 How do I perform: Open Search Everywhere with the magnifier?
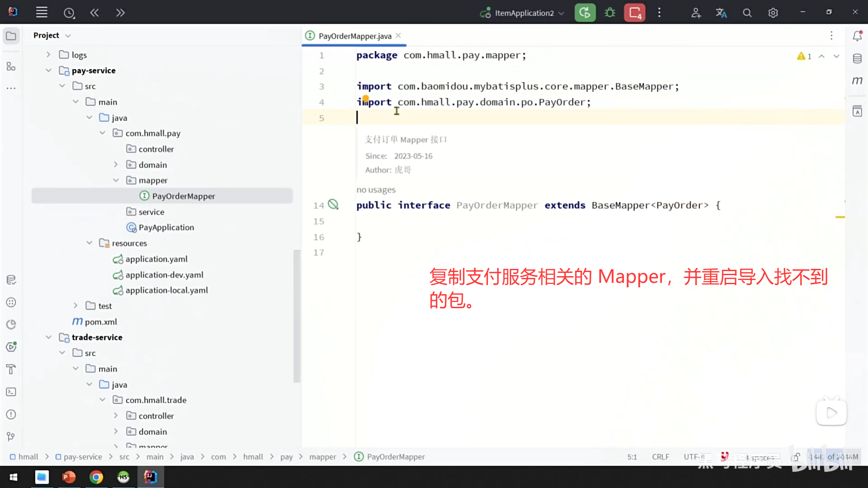(x=747, y=12)
